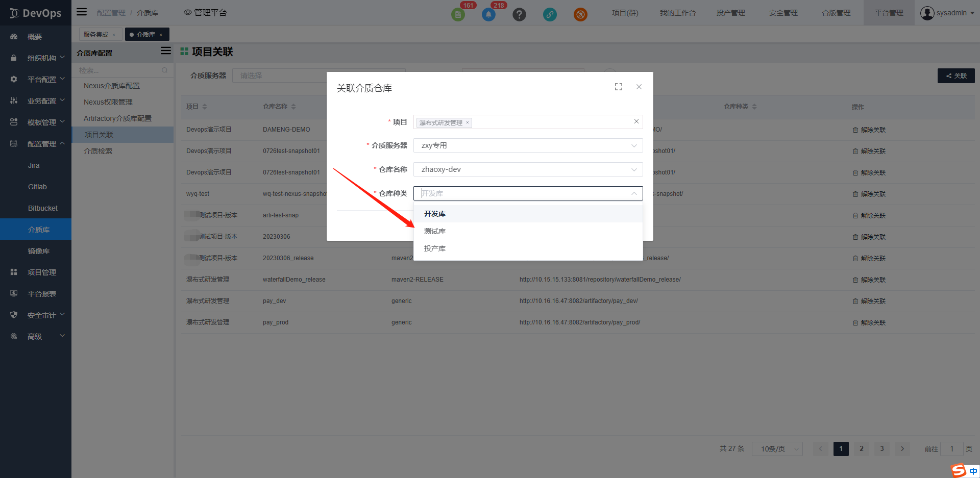The image size is (980, 478).
Task: Click the question mark help icon
Action: 519,14
